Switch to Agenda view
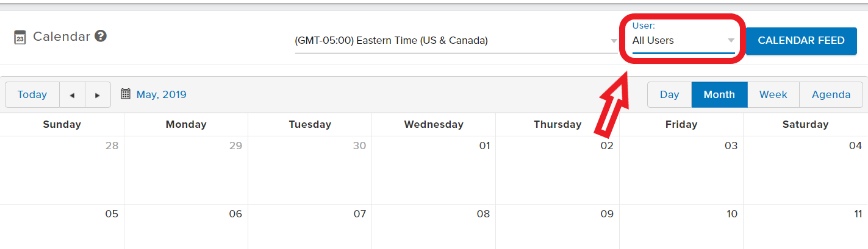This screenshot has width=868, height=249. click(x=831, y=94)
